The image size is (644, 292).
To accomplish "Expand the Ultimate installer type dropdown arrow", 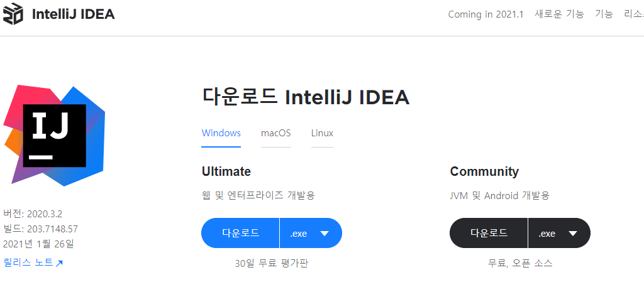I will (325, 234).
